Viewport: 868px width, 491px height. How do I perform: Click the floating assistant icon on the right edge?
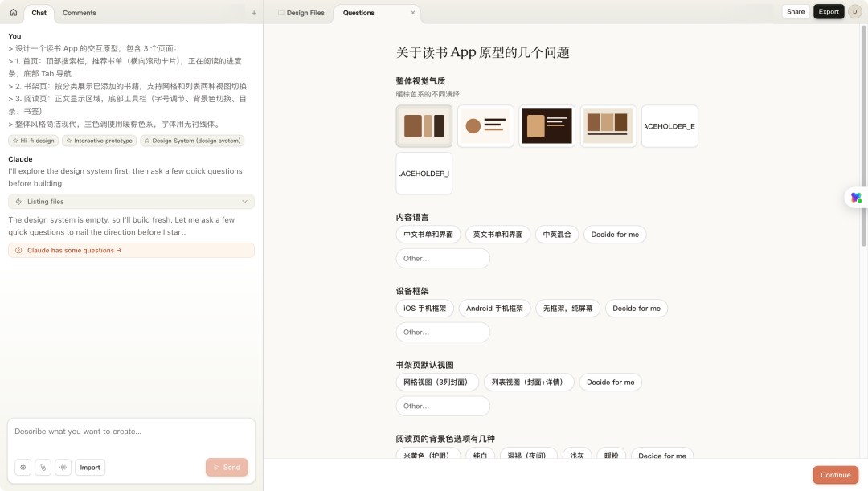click(855, 197)
